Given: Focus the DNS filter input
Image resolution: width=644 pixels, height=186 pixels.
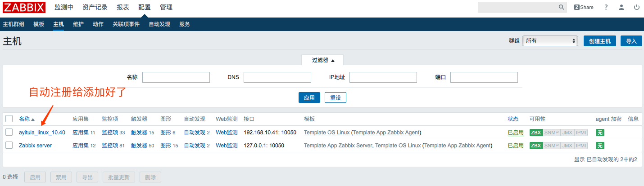Looking at the screenshot, I should click(277, 77).
